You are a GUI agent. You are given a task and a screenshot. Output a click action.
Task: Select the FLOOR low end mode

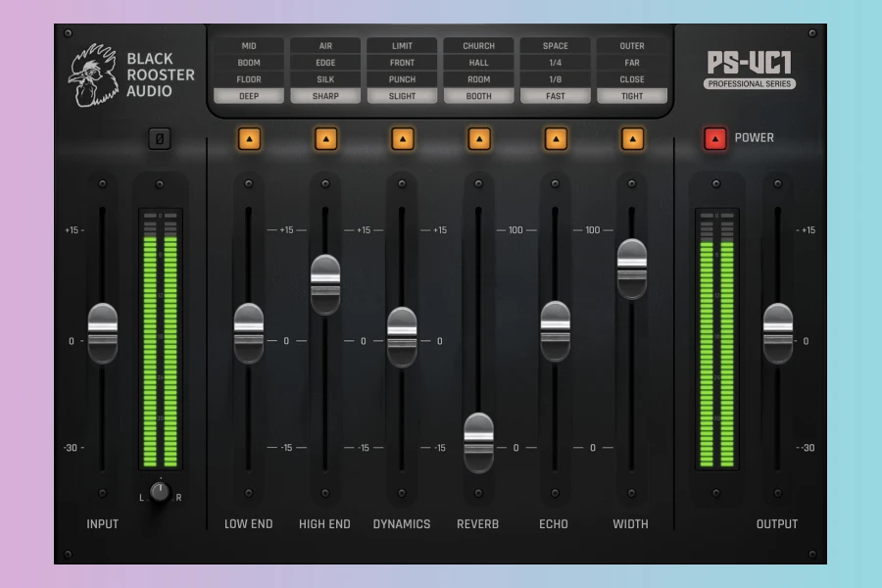tap(249, 79)
